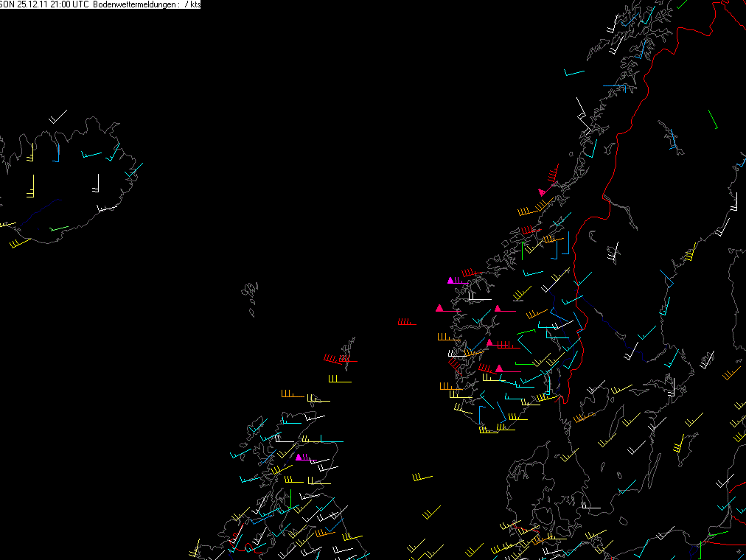Select the lone red wind barb in the North Sea
Screen dimensions: 746x560
pyautogui.click(x=407, y=322)
